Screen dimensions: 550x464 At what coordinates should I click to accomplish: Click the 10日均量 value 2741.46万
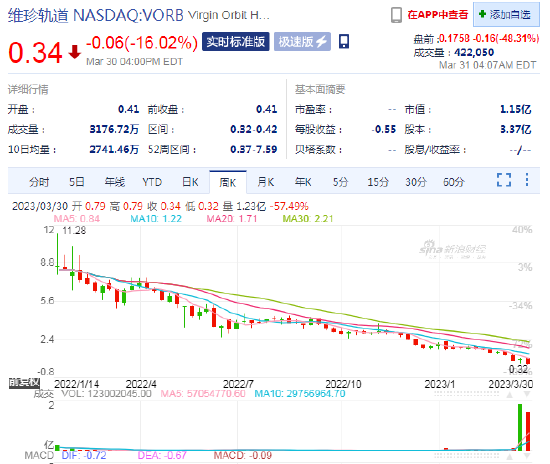pos(114,149)
